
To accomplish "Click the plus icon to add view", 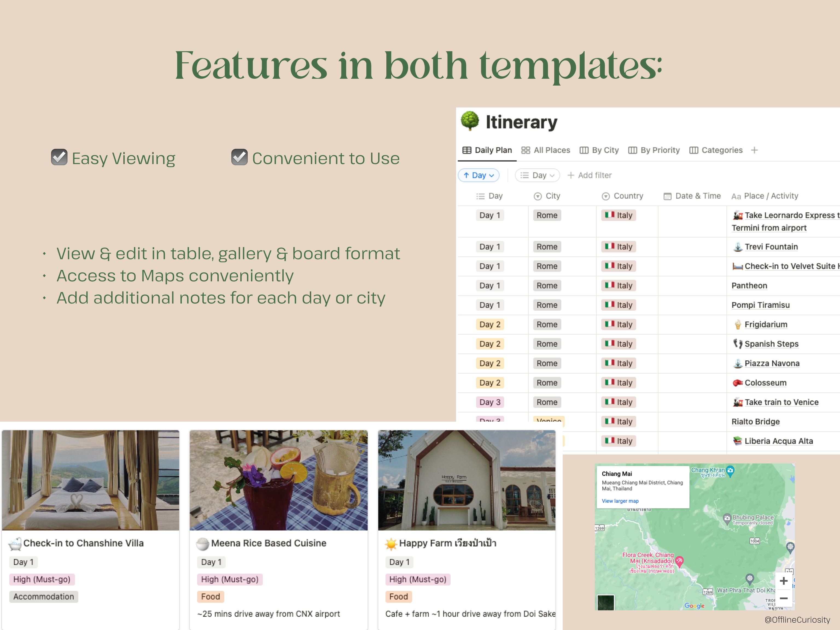I will point(754,150).
